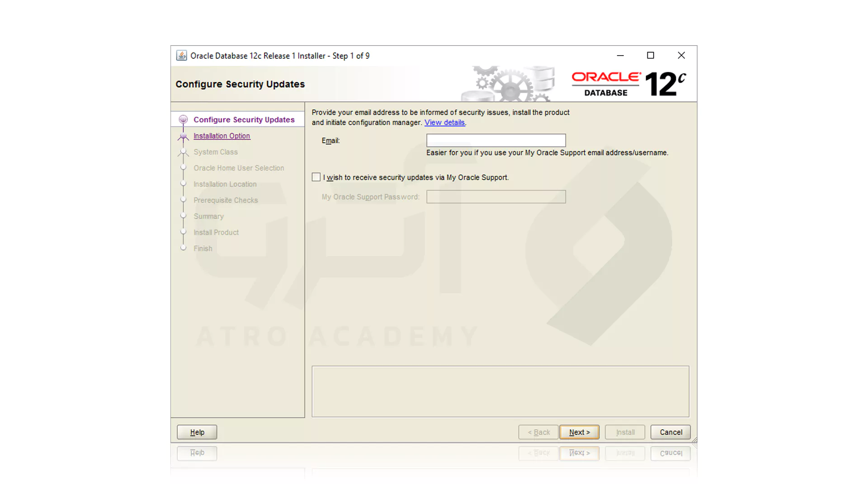Click the My Oracle Support Password field
868x488 pixels.
click(x=496, y=197)
